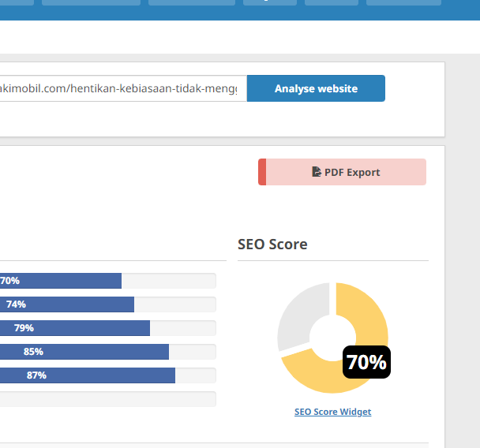Click the SEO Score heading

[x=272, y=244]
